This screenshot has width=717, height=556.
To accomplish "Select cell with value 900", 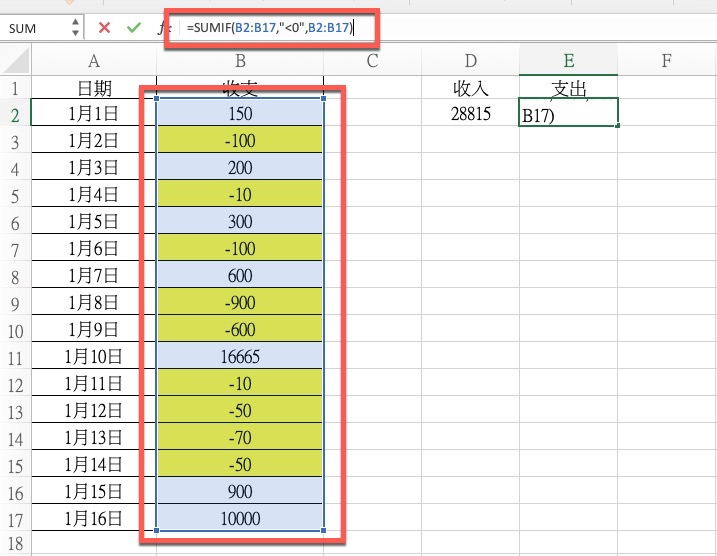I will (240, 491).
